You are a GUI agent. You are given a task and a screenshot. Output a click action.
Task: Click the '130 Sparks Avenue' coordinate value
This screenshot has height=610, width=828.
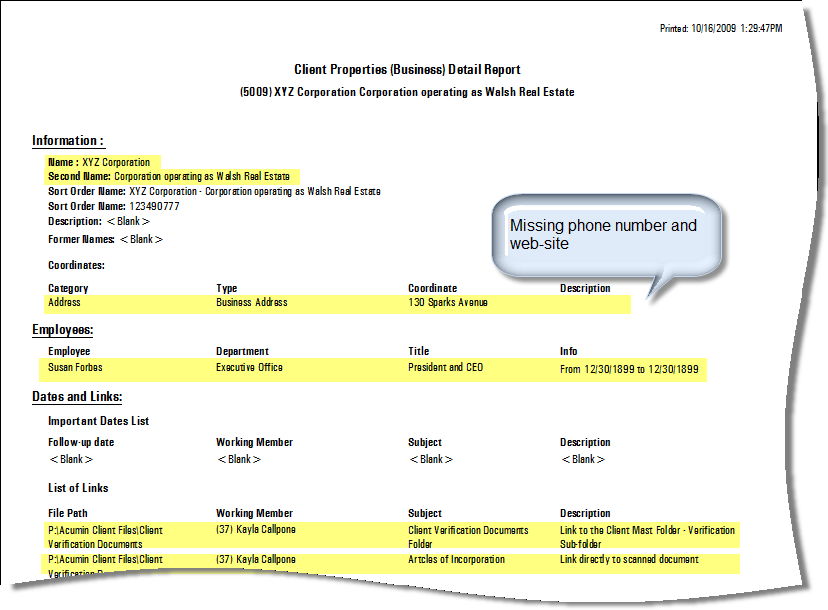click(x=448, y=303)
